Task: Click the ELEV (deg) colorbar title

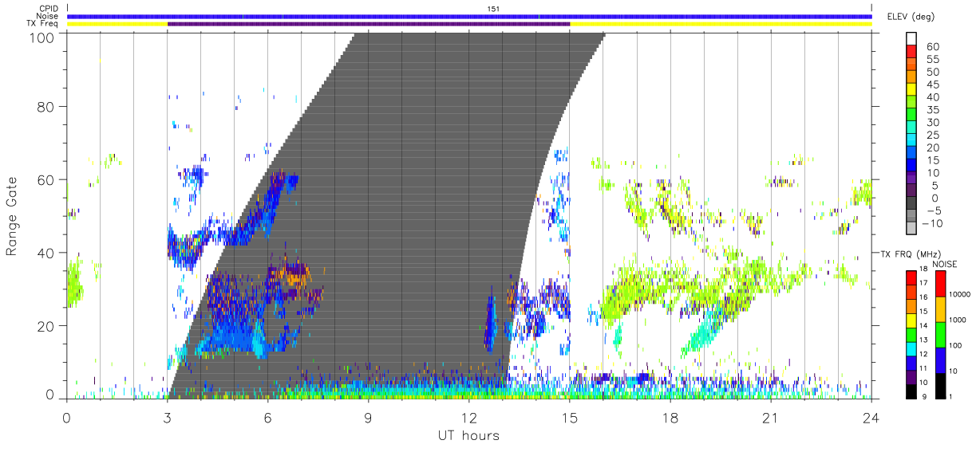Action: pyautogui.click(x=911, y=17)
